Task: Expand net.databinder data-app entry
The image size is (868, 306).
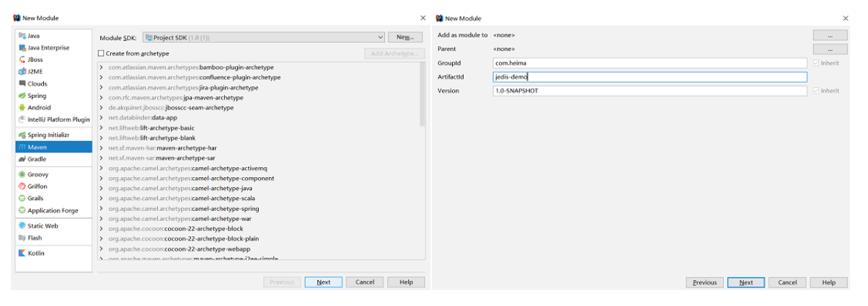Action: (x=101, y=117)
